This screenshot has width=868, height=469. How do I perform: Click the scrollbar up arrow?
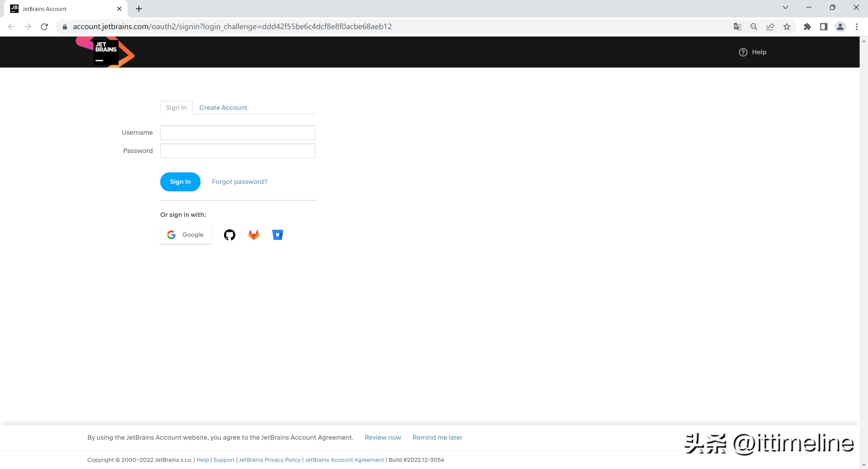pos(864,41)
